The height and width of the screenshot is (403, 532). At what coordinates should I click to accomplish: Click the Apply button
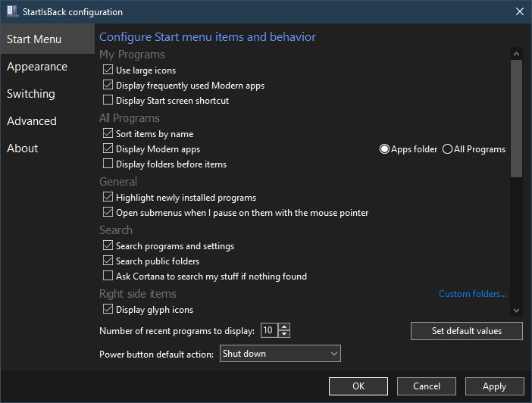point(494,386)
